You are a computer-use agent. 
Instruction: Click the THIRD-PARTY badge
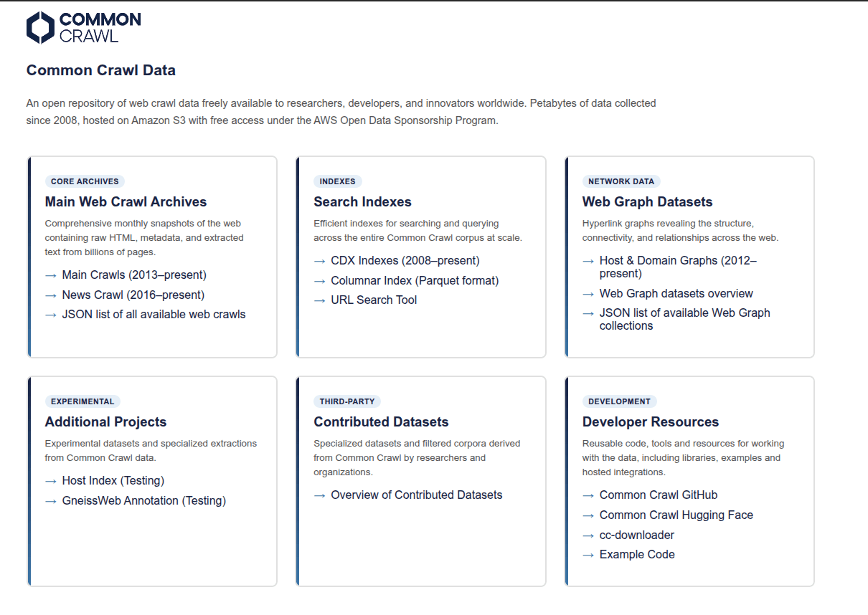click(x=347, y=401)
